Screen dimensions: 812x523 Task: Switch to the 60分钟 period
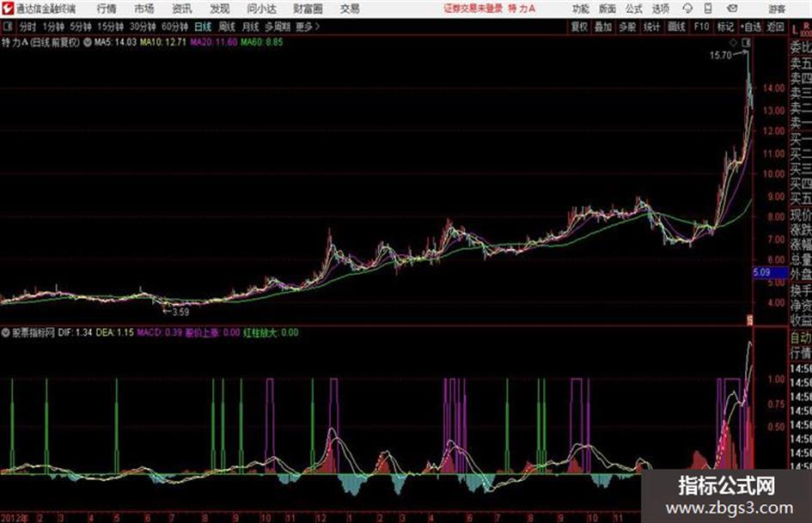tap(174, 27)
